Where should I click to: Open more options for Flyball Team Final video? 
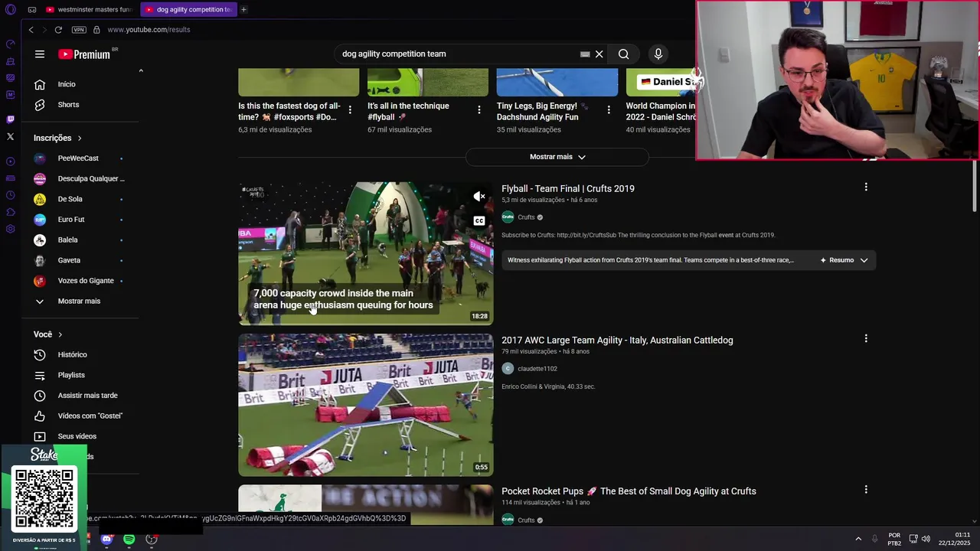point(866,187)
